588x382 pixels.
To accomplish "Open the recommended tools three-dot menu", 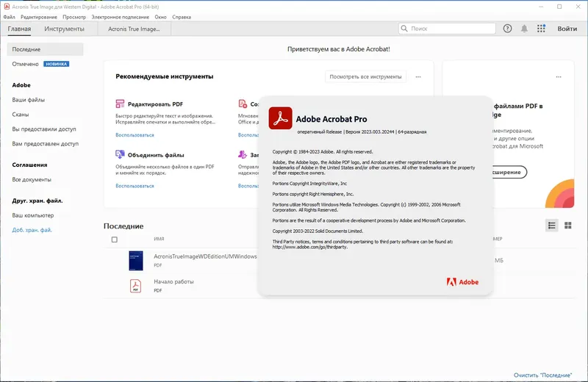I will point(418,77).
